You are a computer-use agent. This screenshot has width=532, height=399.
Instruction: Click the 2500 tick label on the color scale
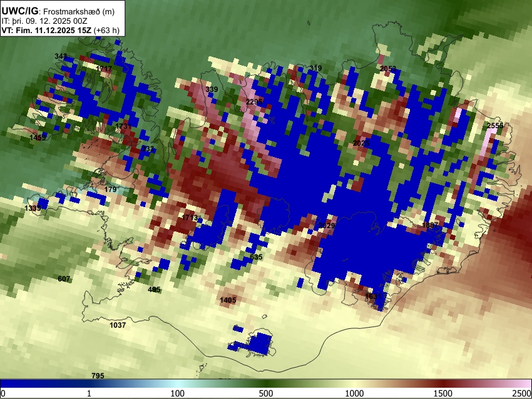[x=522, y=393]
